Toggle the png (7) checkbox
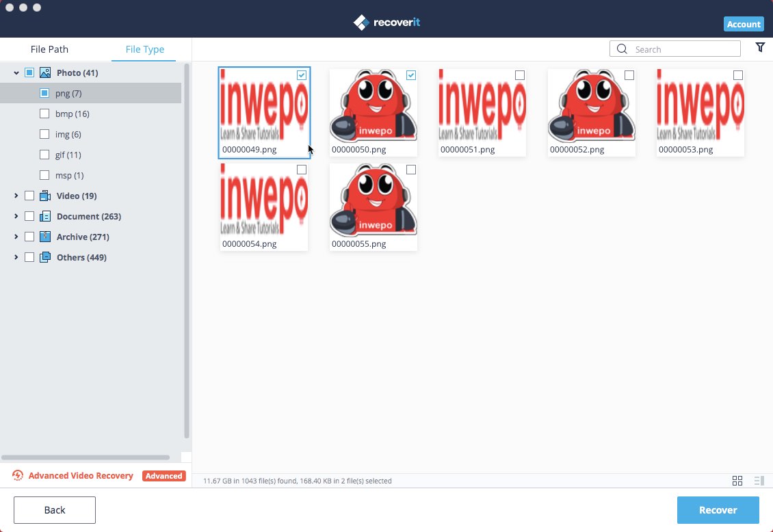The width and height of the screenshot is (773, 532). click(44, 93)
